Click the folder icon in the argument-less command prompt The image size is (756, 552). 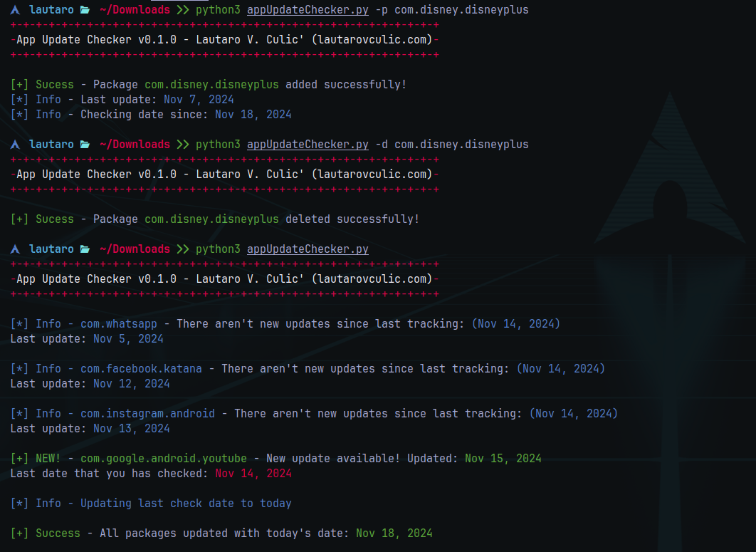(85, 249)
